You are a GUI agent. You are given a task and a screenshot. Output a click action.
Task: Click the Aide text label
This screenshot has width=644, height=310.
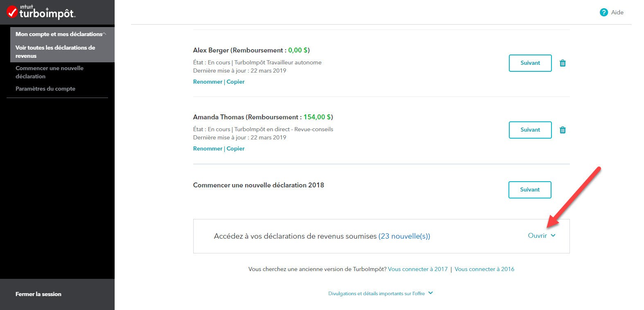click(617, 12)
